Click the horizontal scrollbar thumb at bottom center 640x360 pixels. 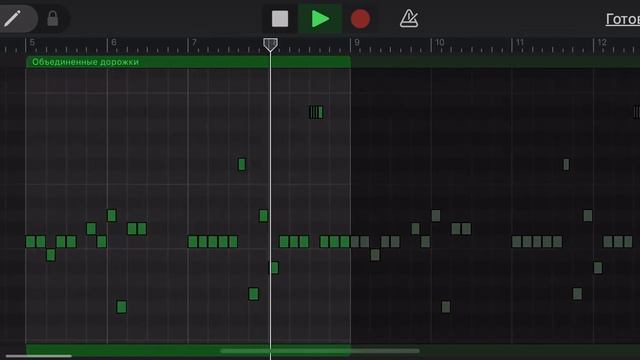[320, 351]
